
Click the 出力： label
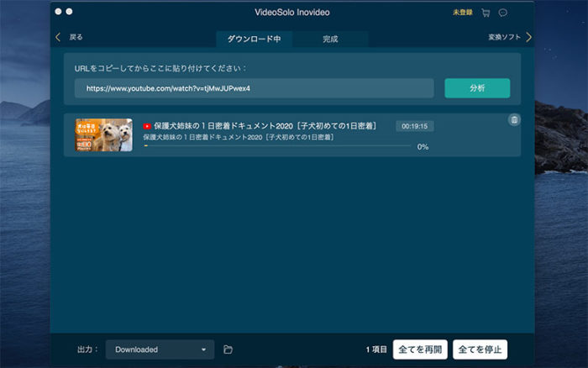click(x=87, y=350)
